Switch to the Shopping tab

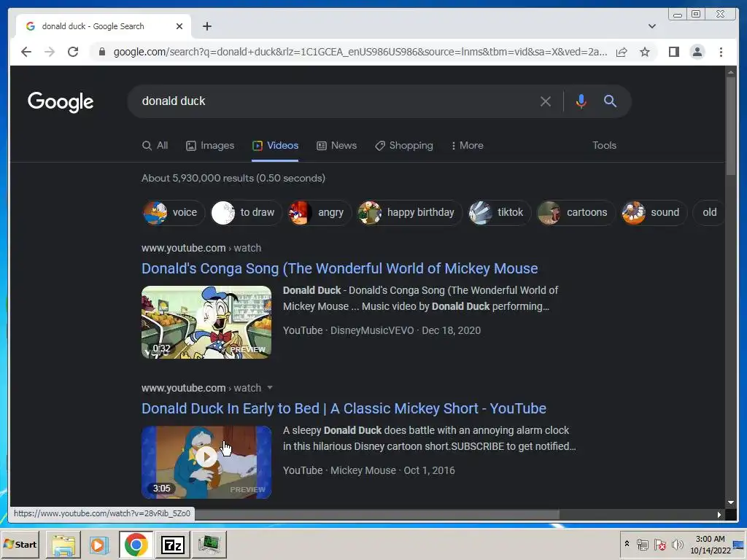point(404,146)
